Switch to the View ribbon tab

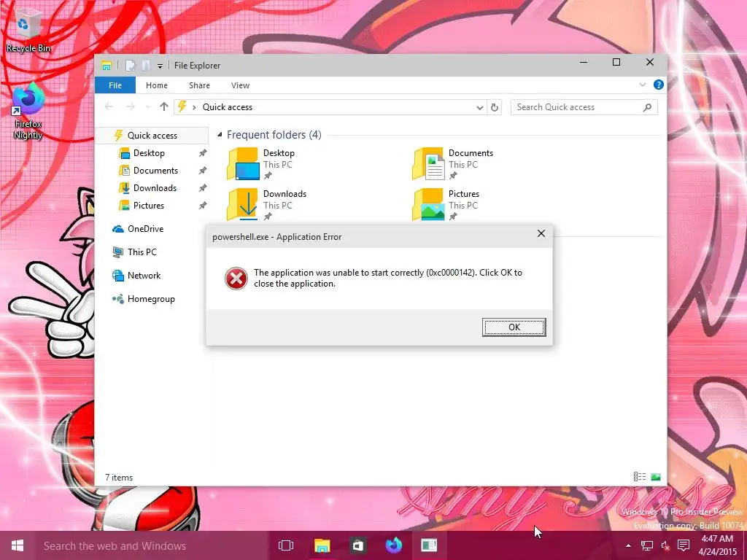[240, 85]
